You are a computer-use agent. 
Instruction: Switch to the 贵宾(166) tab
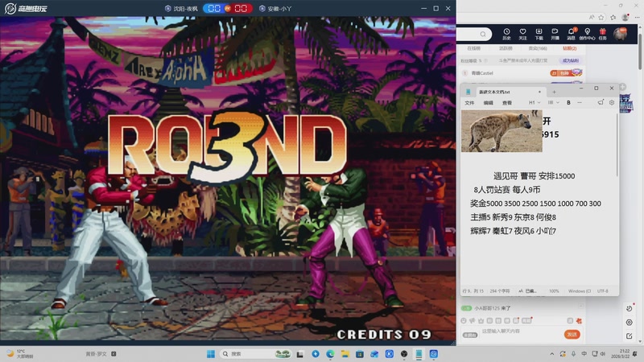coord(538,48)
